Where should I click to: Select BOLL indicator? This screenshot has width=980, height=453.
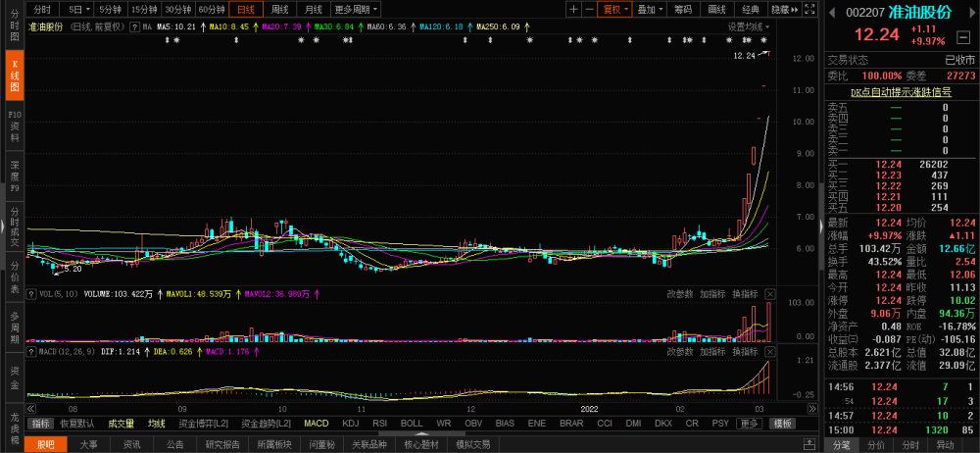click(412, 424)
